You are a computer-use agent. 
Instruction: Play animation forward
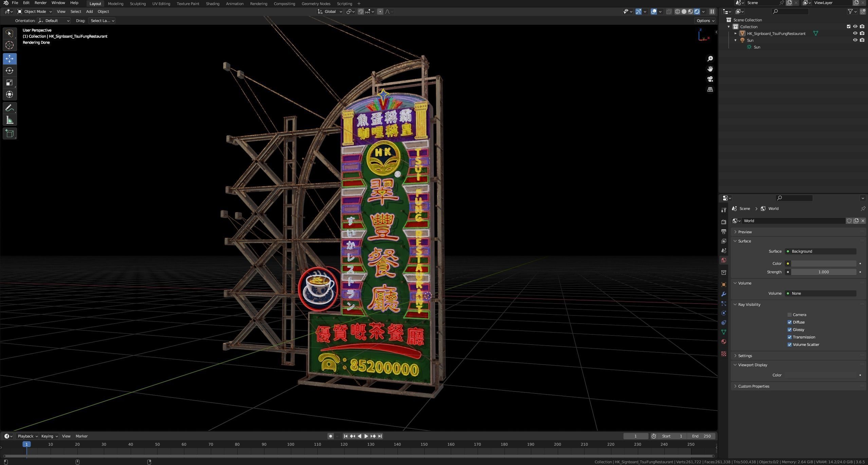click(x=366, y=436)
